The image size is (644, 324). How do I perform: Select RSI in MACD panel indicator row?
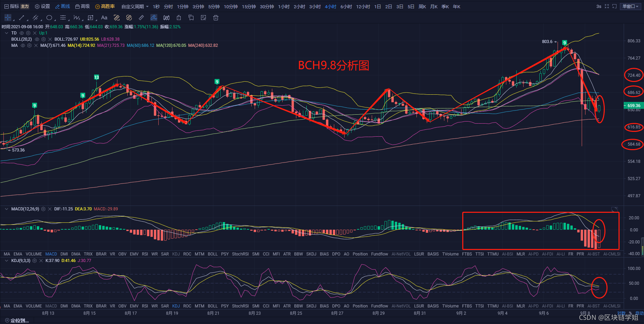tap(145, 254)
